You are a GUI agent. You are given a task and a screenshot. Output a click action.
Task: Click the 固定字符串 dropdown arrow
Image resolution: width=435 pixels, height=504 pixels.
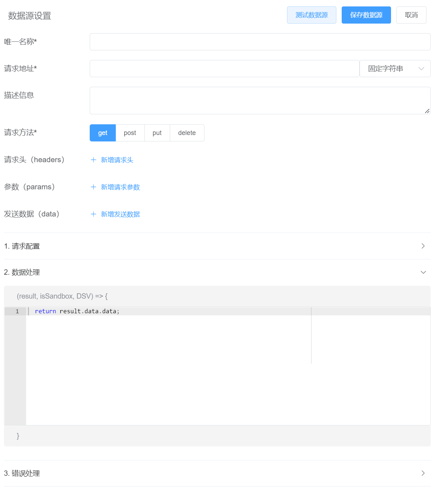(421, 69)
